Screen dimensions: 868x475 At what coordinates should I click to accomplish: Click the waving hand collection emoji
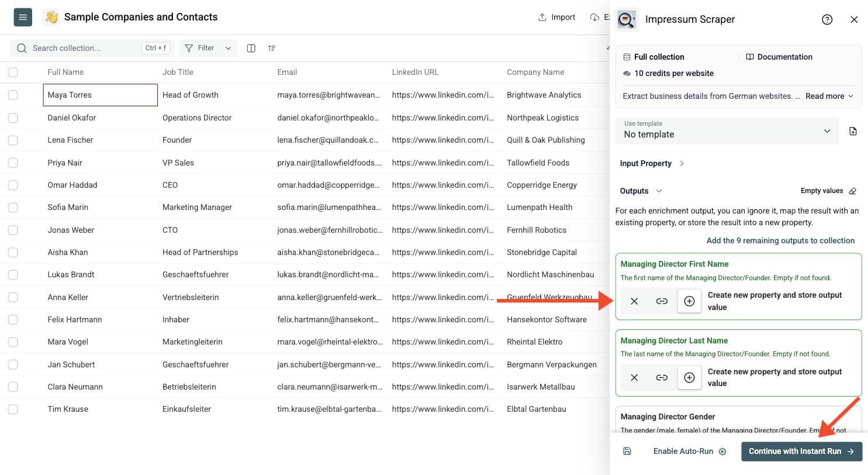51,17
